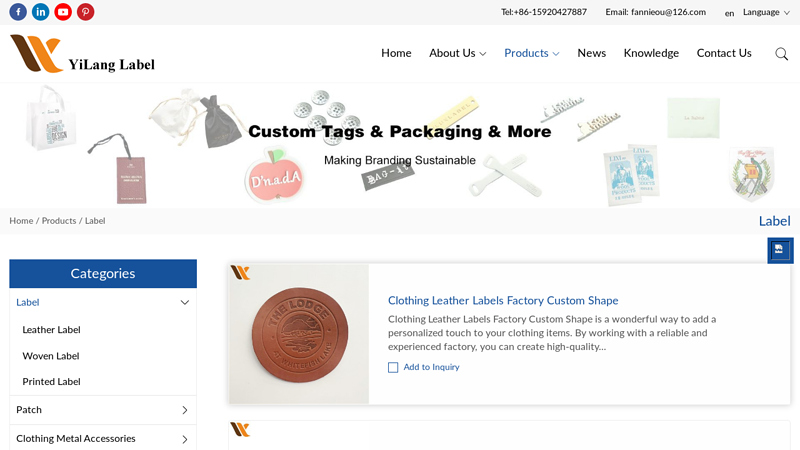
Task: Expand the About Us menu
Action: click(x=457, y=53)
